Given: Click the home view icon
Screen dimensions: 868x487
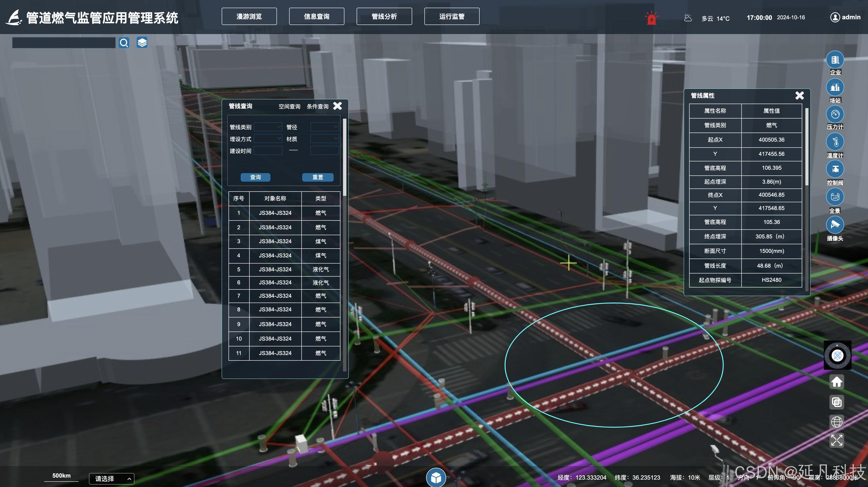Looking at the screenshot, I should point(836,382).
